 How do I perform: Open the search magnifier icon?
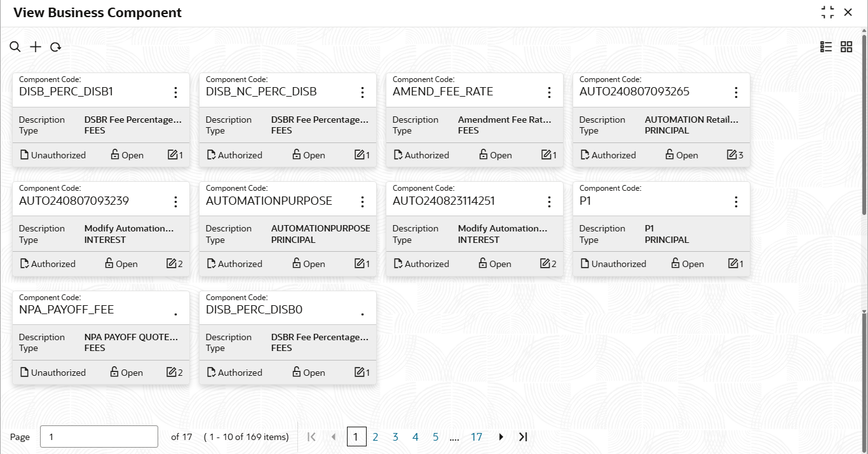(x=15, y=47)
